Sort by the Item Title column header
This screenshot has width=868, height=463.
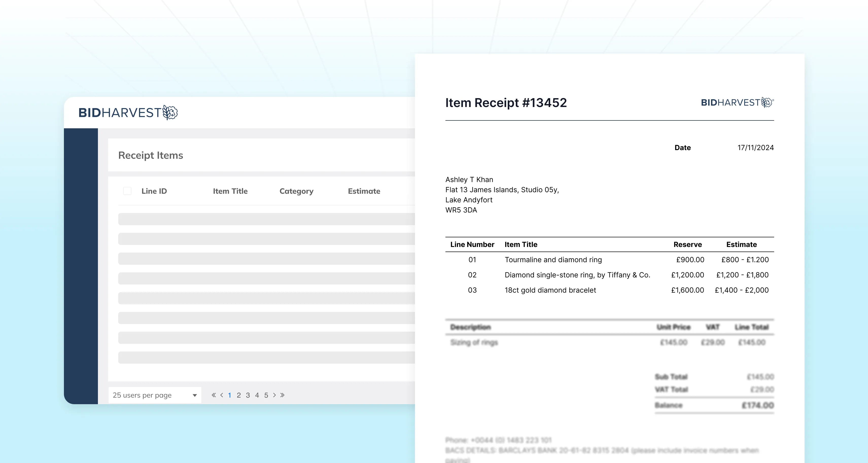pyautogui.click(x=230, y=191)
